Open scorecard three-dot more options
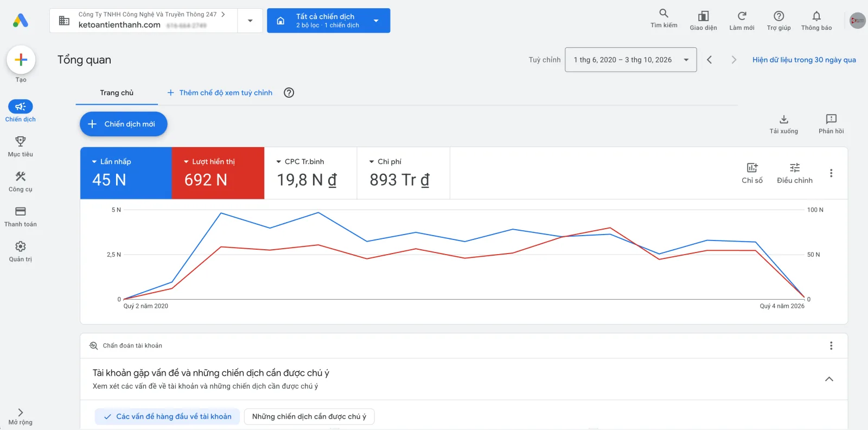The height and width of the screenshot is (430, 868). point(831,173)
